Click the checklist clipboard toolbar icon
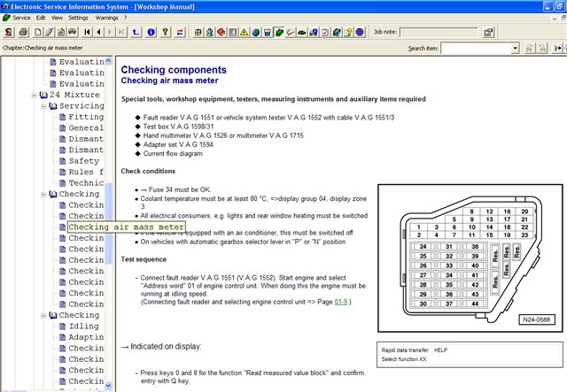Image resolution: width=567 pixels, height=392 pixels. (325, 32)
